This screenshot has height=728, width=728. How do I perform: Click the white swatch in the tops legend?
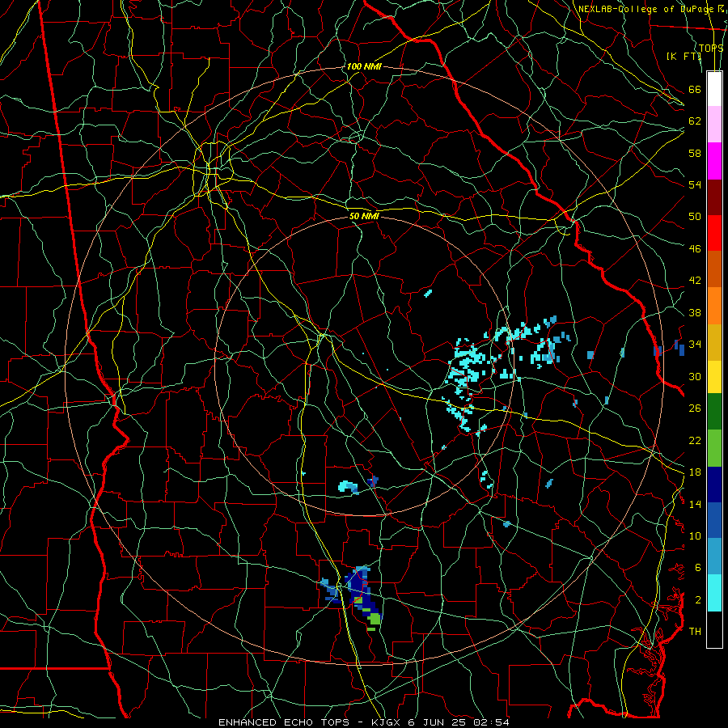pos(714,89)
